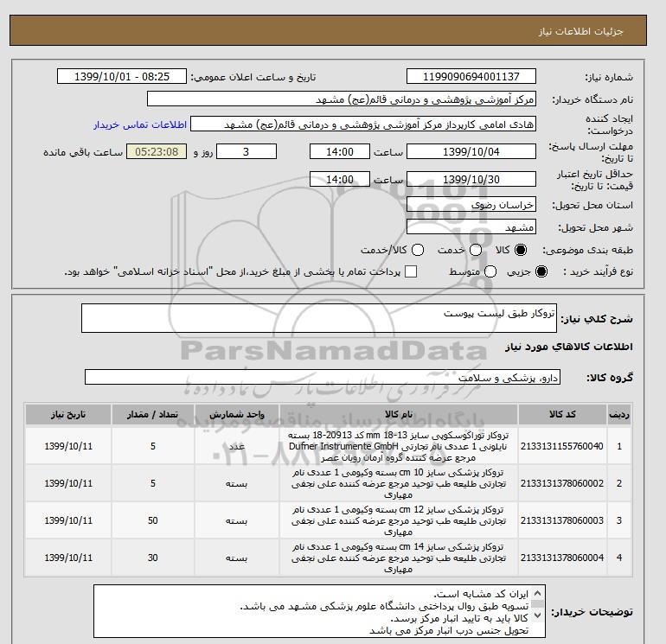Image resolution: width=666 pixels, height=644 pixels.
Task: Click price validity date 1399/10/30
Action: (471, 179)
